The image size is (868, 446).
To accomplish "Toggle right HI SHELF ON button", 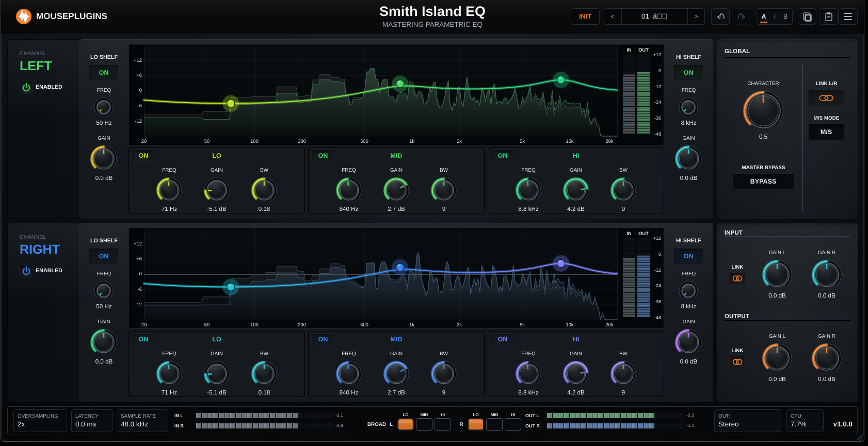I will pos(688,256).
